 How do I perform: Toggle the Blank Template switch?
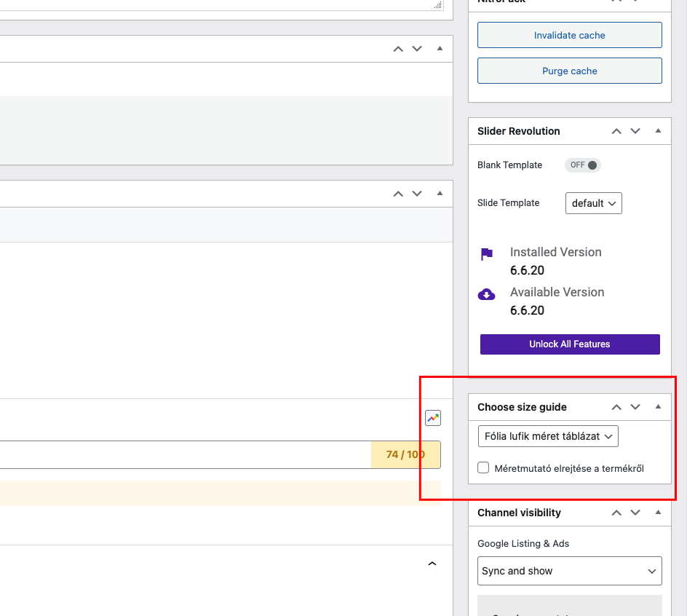point(583,165)
